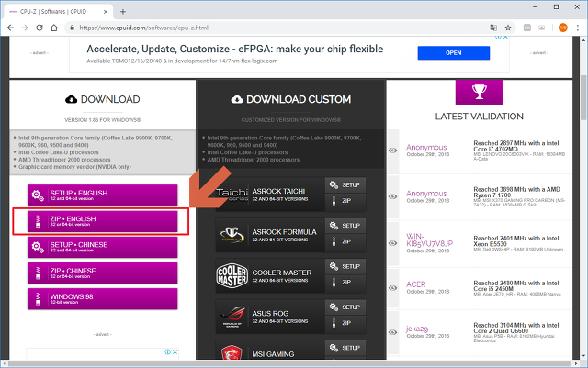Open the jeka29 validation link
The width and height of the screenshot is (588, 368).
pos(417,329)
